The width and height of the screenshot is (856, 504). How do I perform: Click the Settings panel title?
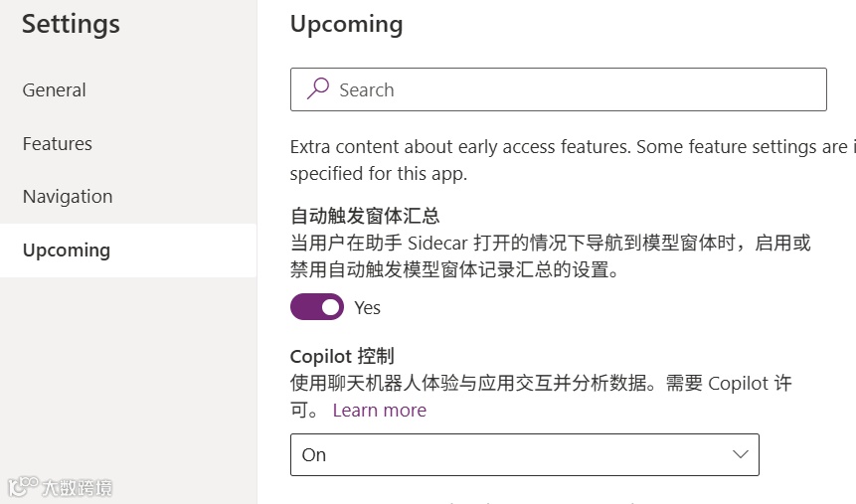tap(71, 24)
